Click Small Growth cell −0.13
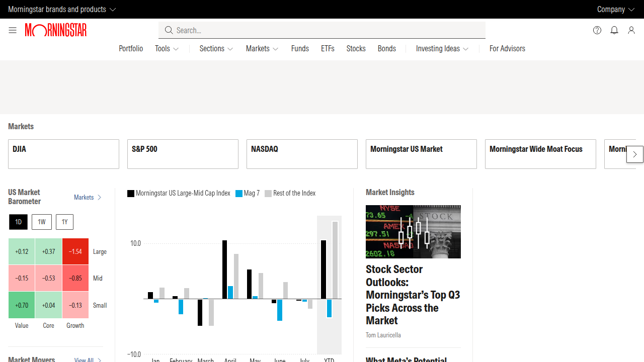 click(75, 305)
